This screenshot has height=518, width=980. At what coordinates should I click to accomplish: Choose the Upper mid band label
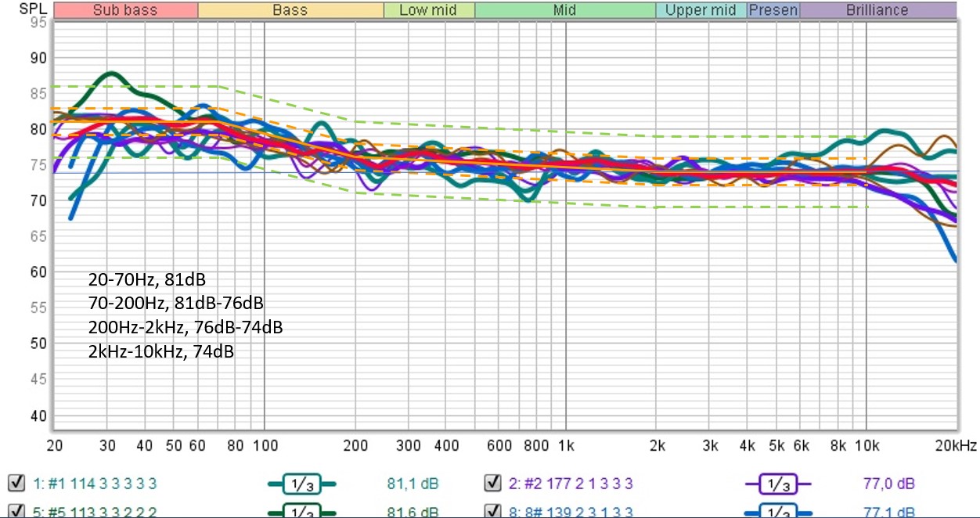point(701,10)
